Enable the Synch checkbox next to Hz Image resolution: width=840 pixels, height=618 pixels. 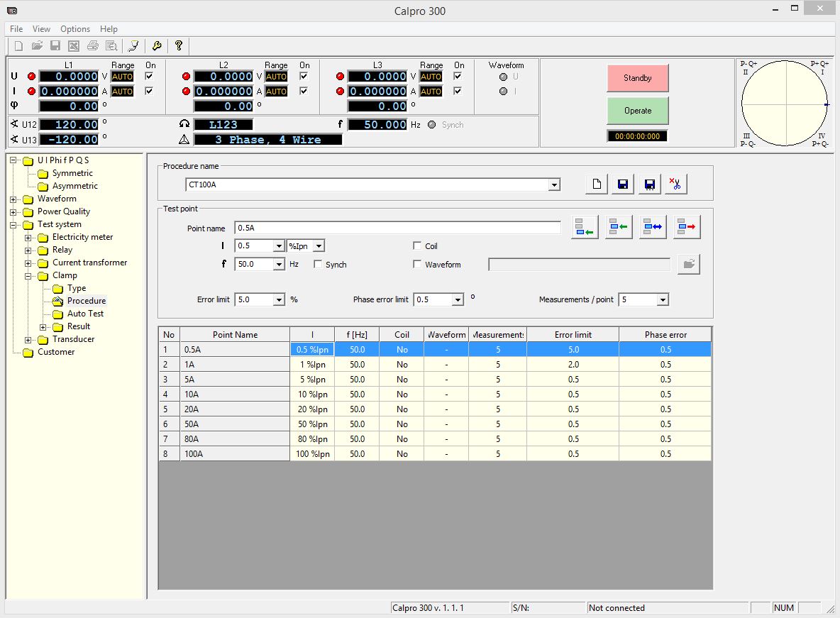pyautogui.click(x=319, y=264)
